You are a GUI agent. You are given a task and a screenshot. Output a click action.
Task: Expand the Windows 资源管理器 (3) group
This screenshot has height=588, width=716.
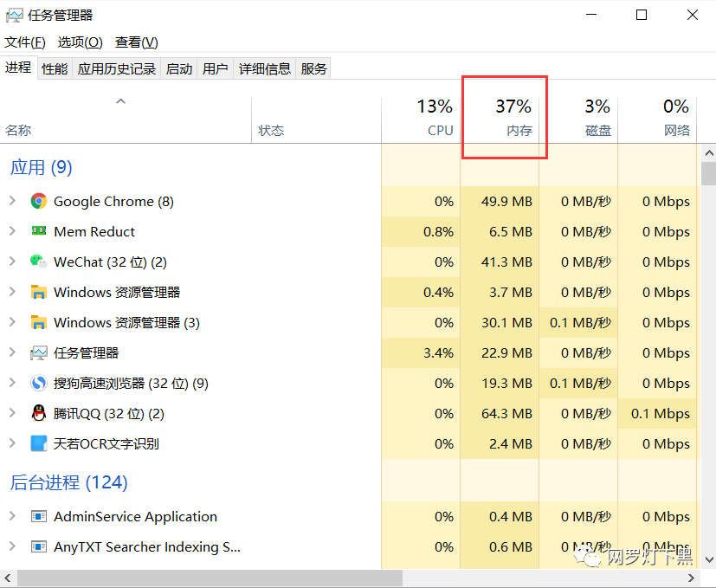coord(12,322)
